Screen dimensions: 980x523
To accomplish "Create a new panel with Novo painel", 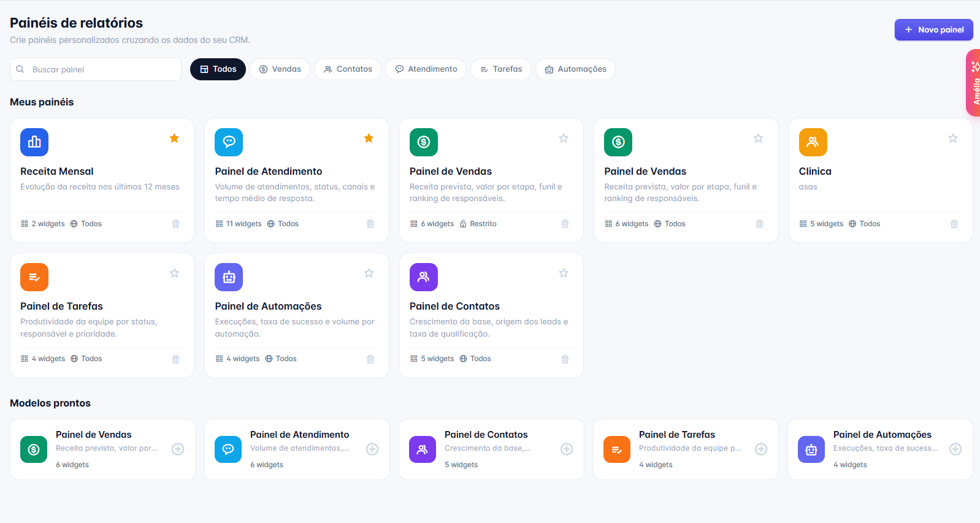I will [x=933, y=29].
